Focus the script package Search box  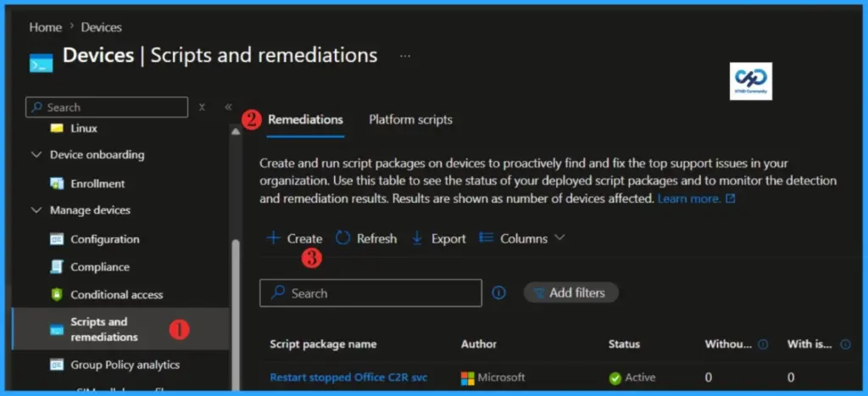(371, 293)
